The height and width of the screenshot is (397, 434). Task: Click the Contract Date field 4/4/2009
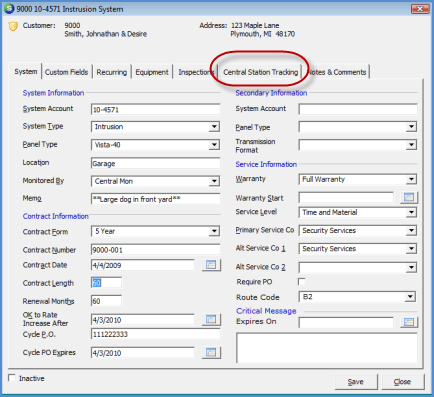click(x=143, y=265)
